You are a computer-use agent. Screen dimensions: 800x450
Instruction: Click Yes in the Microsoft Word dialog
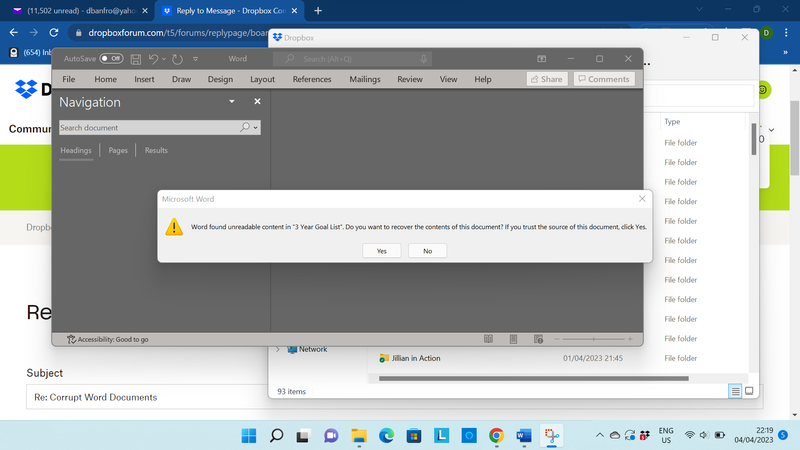click(382, 251)
